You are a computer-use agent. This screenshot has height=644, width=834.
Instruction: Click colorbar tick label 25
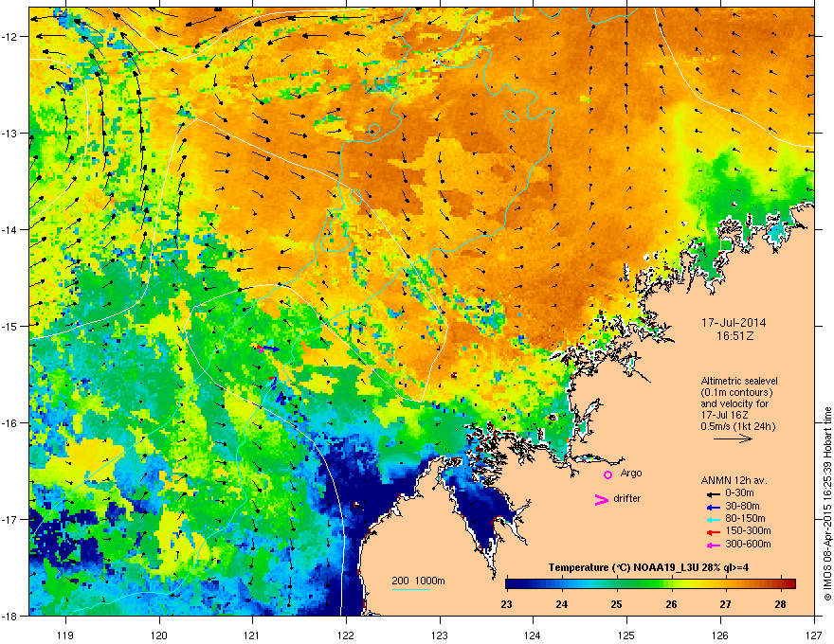click(x=616, y=604)
